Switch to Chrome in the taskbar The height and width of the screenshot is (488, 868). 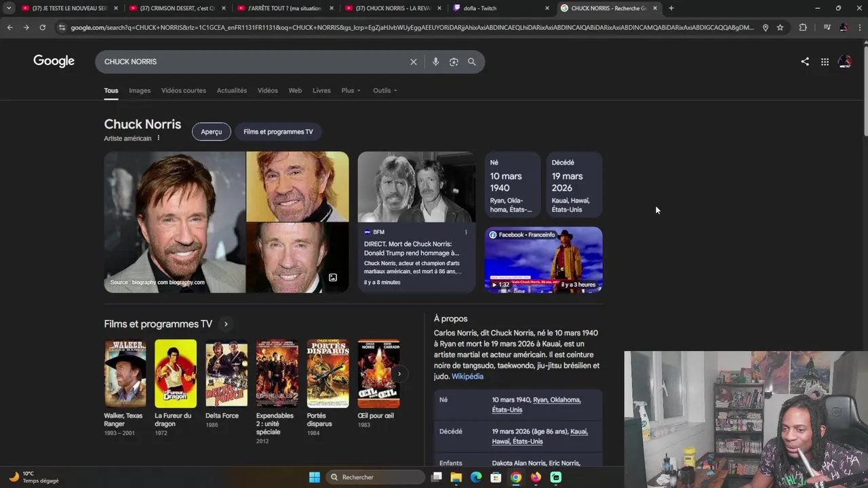(516, 477)
